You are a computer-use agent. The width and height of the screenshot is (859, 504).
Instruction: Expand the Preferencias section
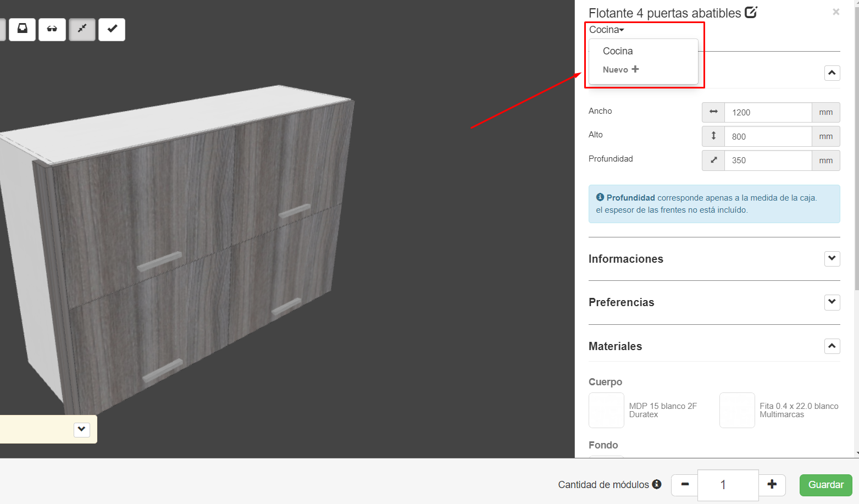(x=832, y=302)
